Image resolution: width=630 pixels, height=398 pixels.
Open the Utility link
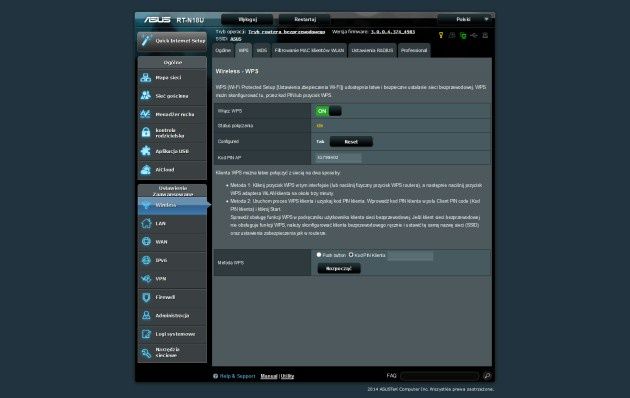click(x=287, y=376)
